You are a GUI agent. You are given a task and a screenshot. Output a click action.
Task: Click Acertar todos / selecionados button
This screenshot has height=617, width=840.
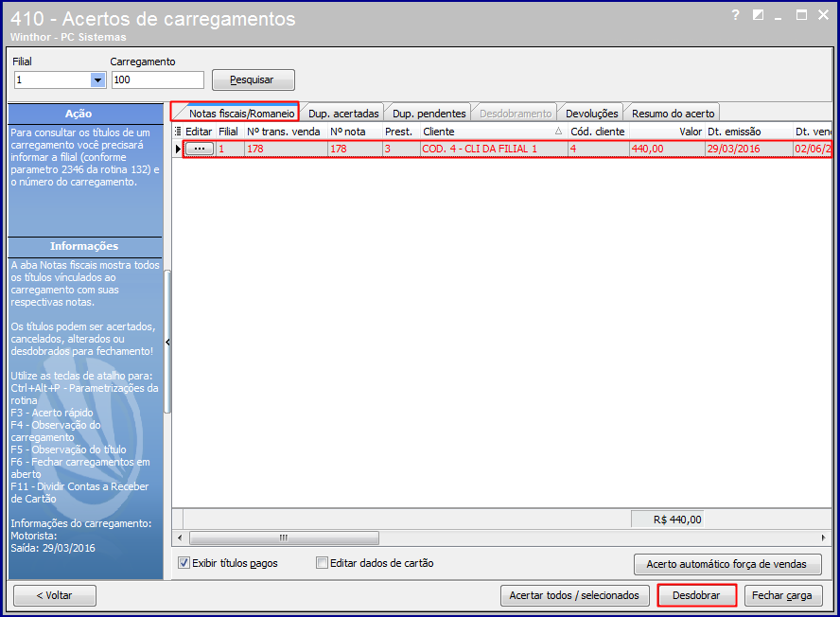(574, 595)
